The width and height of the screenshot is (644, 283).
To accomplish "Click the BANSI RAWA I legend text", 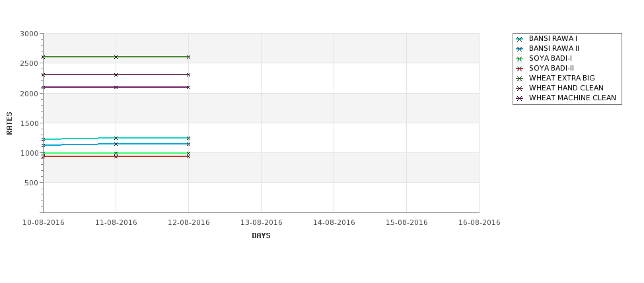I will pyautogui.click(x=553, y=38).
